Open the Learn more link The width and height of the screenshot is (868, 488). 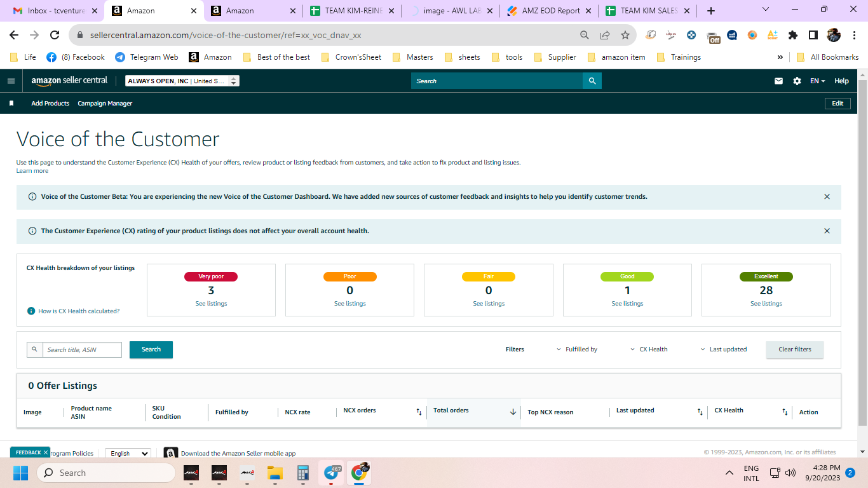tap(32, 171)
